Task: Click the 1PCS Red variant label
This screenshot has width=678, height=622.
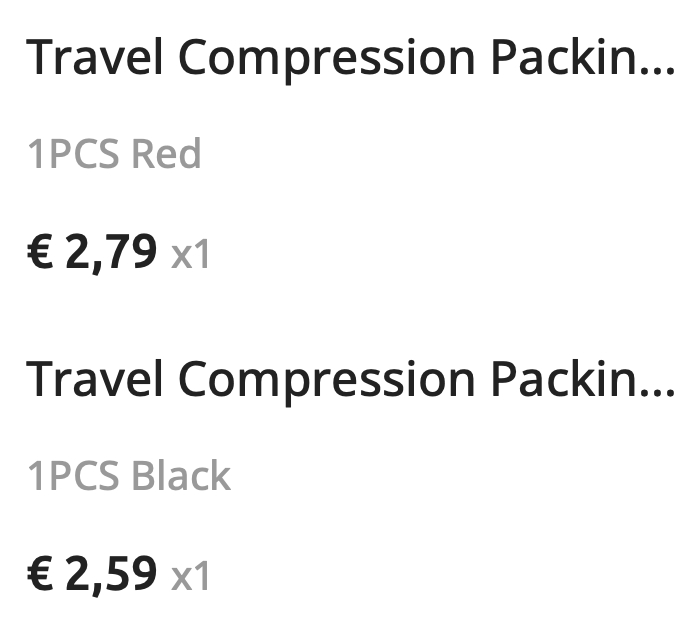Action: tap(114, 156)
